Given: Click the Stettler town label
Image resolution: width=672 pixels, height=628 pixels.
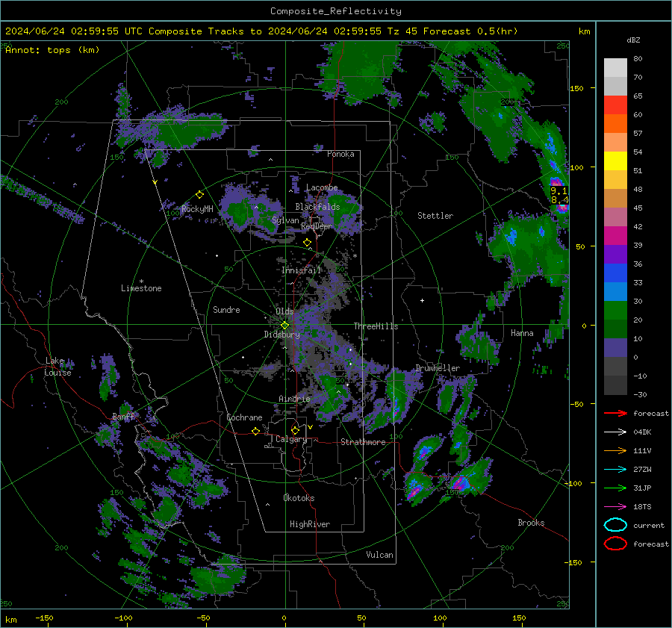Looking at the screenshot, I should 435,216.
